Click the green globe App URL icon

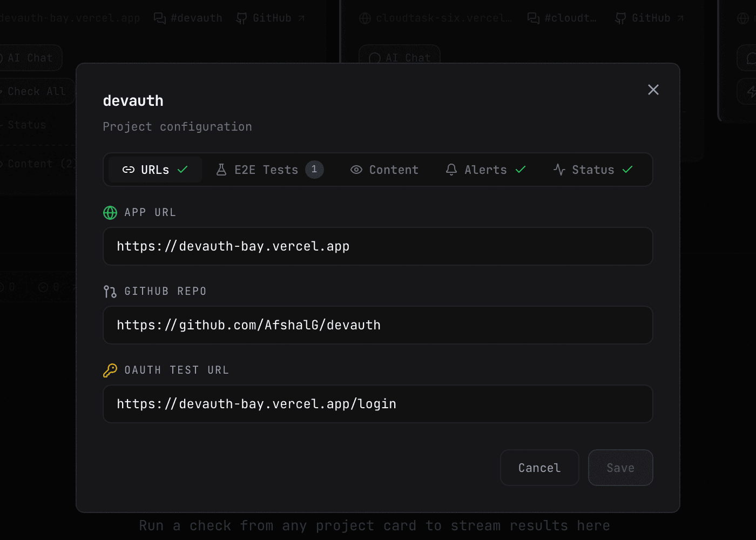110,213
